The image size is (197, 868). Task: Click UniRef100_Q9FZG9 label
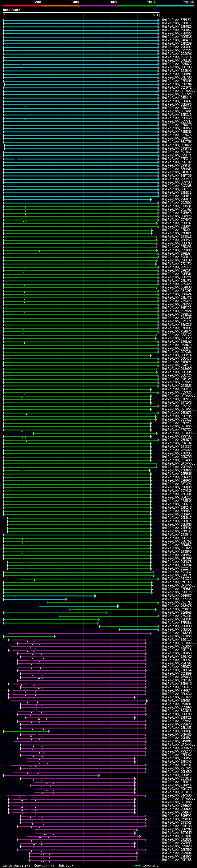(177, 43)
